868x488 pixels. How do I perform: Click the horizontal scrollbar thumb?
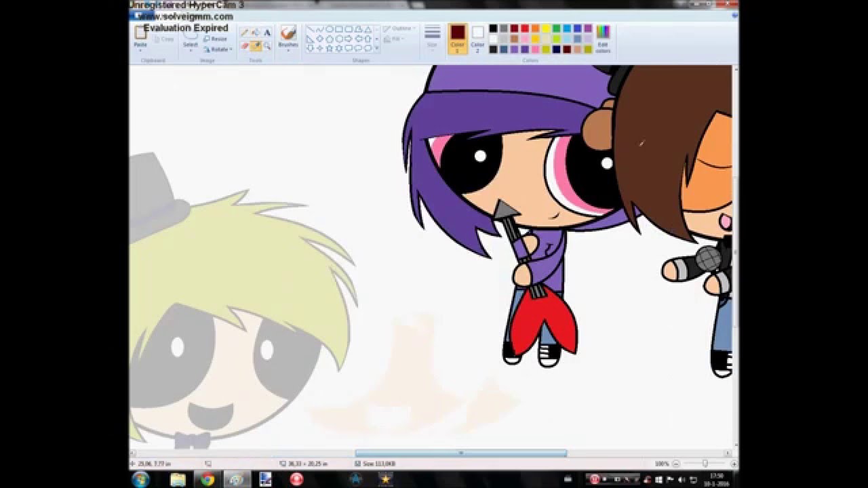coord(460,453)
